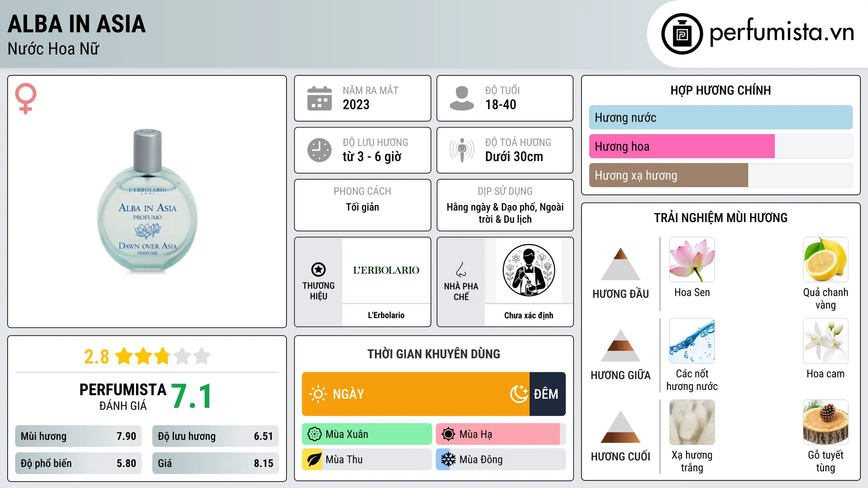Click the orange Ngày daytime bar
This screenshot has width=868, height=488.
[416, 394]
